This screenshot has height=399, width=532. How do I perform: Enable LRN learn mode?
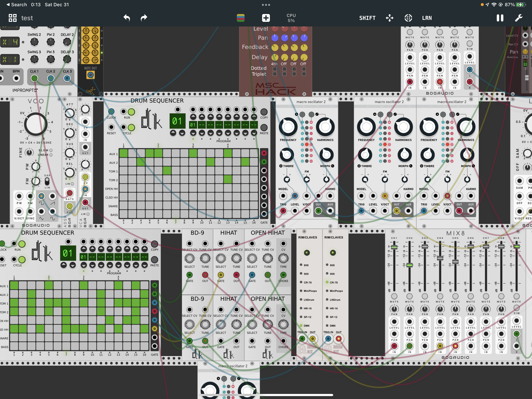coord(427,18)
